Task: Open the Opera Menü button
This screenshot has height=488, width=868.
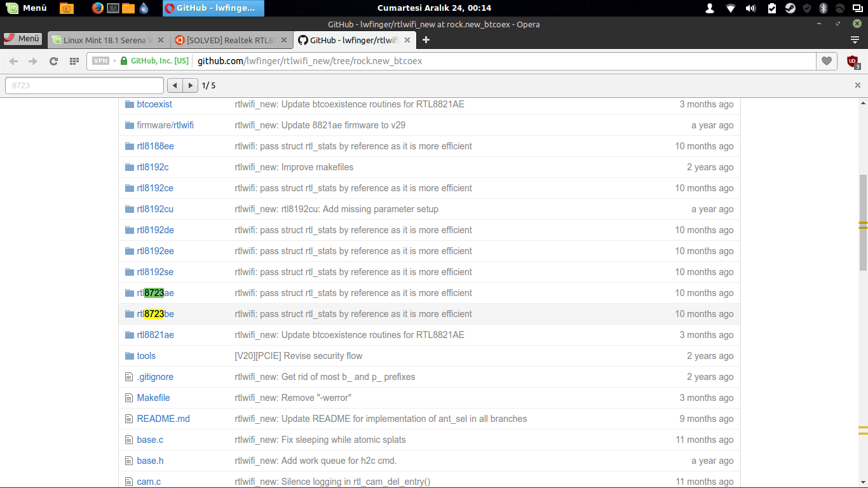Action: (x=22, y=39)
